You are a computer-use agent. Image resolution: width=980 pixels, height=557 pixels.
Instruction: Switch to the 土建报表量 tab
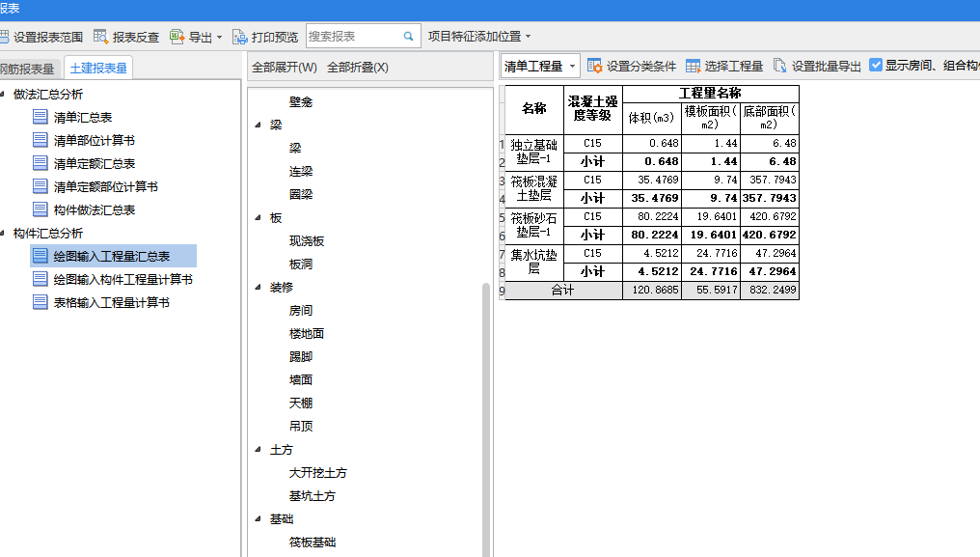(98, 68)
